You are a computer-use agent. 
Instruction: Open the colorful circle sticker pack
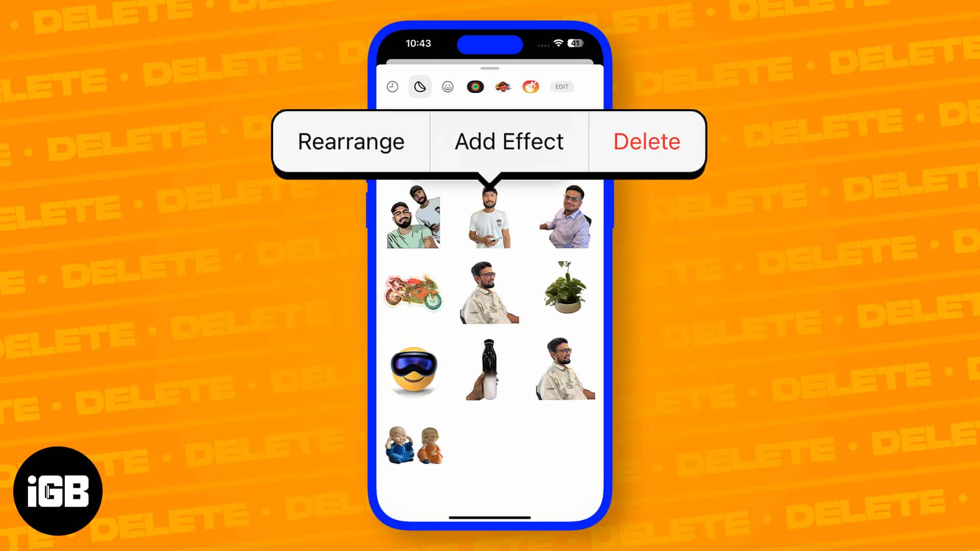tap(476, 86)
